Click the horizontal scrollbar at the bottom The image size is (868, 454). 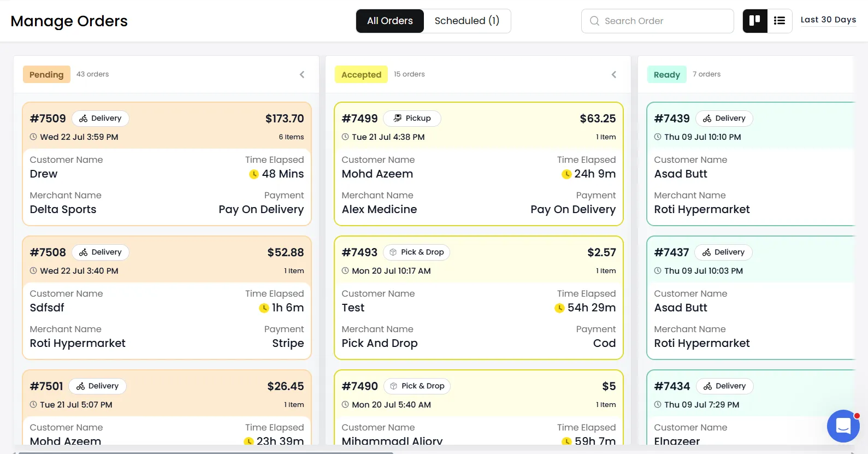[206, 452]
